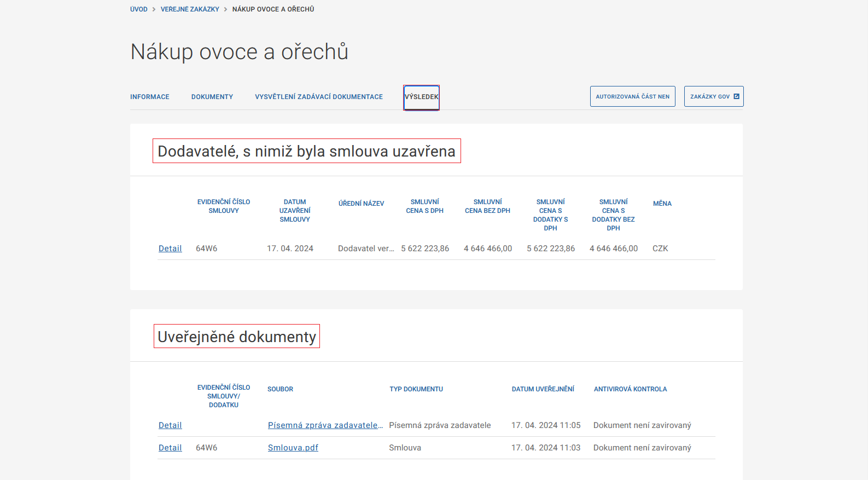Click SMLUVNÍ CENA S DPH header
This screenshot has height=480, width=868.
click(x=425, y=206)
